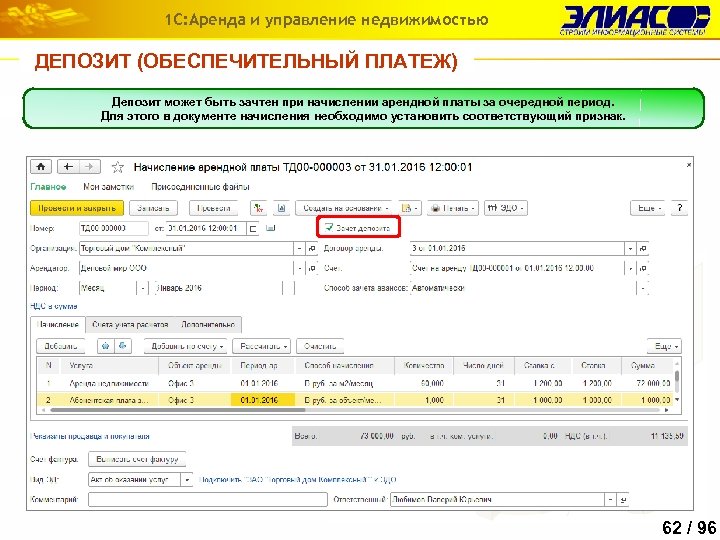Open the Добавить по счету dropdown

[x=187, y=346]
